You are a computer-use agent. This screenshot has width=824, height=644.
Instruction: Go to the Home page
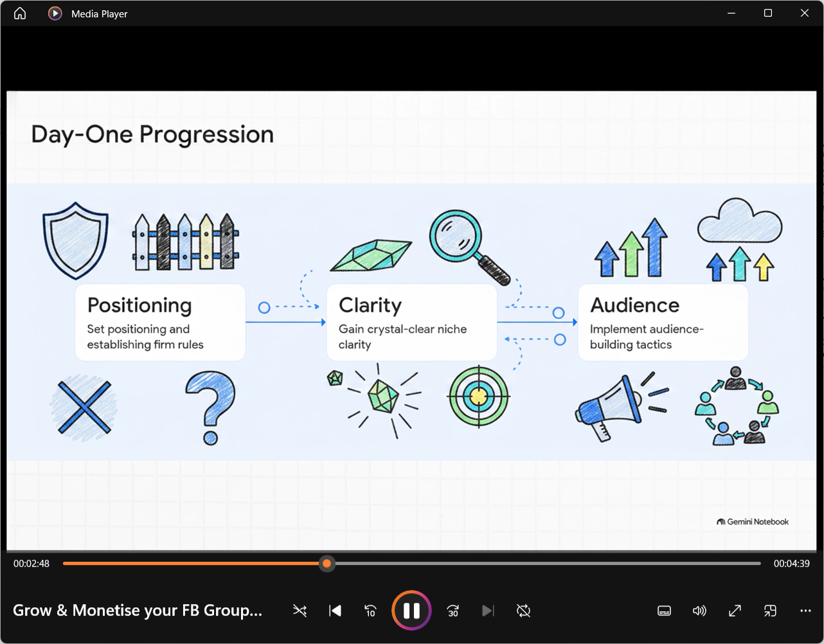(20, 13)
